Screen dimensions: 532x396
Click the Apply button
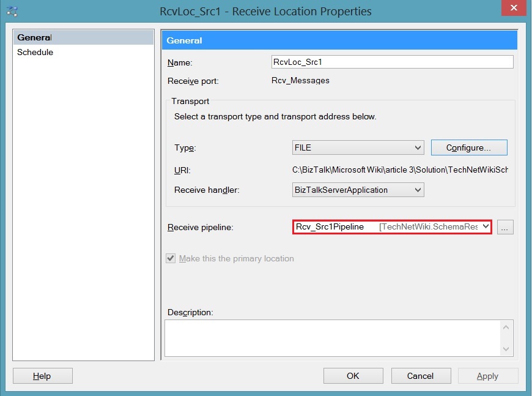[488, 376]
